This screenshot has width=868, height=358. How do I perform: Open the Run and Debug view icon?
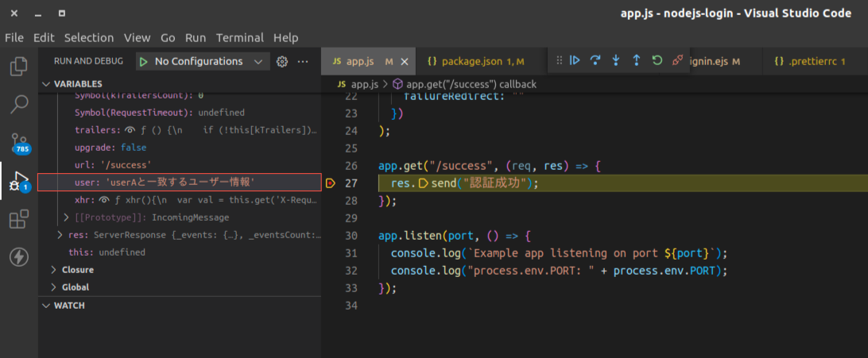coord(19,181)
